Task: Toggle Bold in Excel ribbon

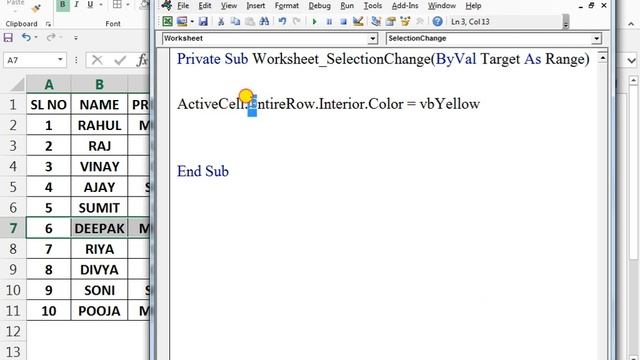Action: (63, 5)
